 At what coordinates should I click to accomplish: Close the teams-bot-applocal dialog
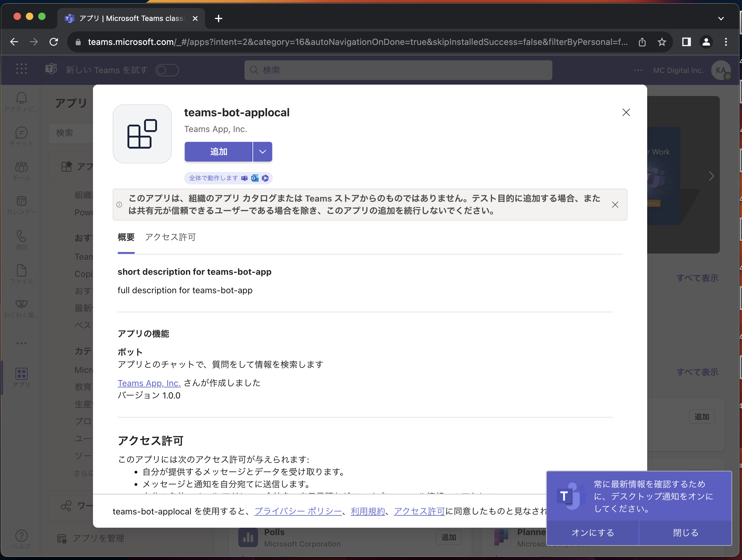point(626,112)
